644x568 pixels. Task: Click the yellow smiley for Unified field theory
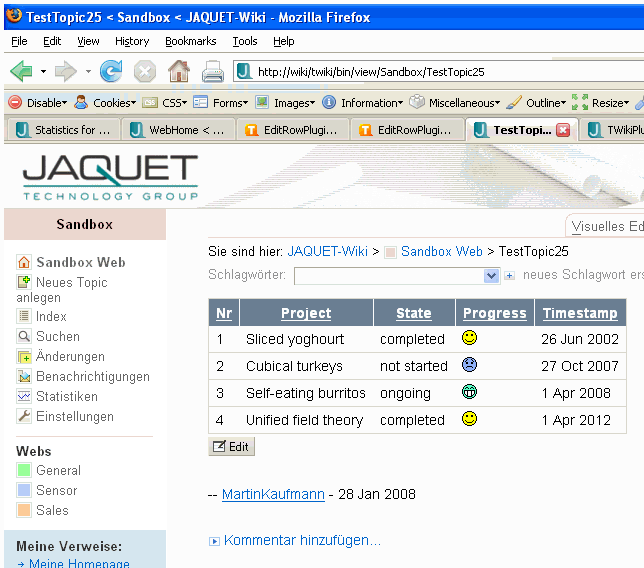tap(469, 419)
